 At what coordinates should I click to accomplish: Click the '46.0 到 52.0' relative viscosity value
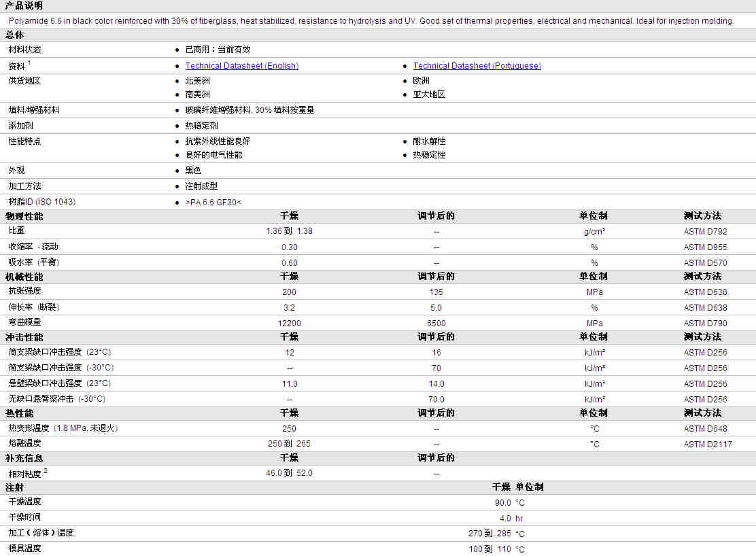(x=290, y=472)
